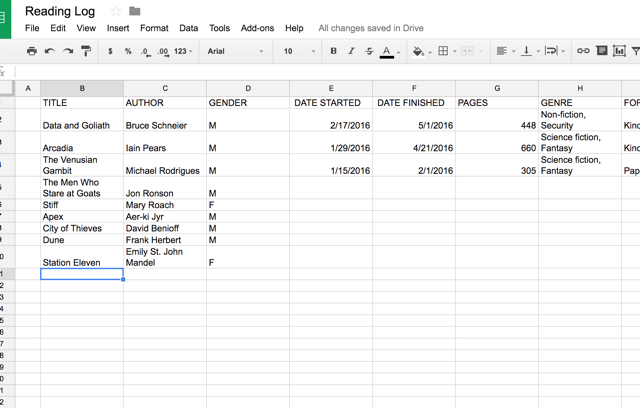Open the File menu
This screenshot has width=640, height=408.
click(32, 28)
